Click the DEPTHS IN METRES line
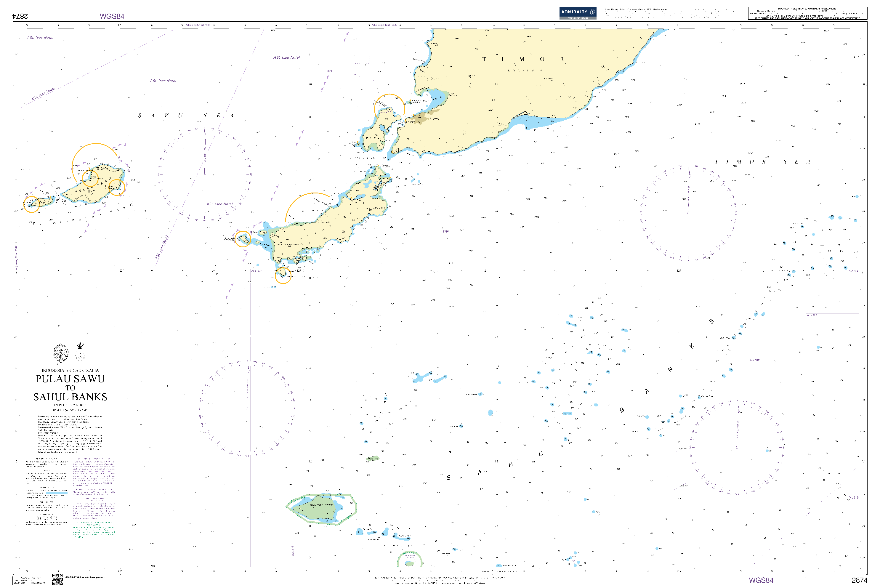 click(x=70, y=405)
